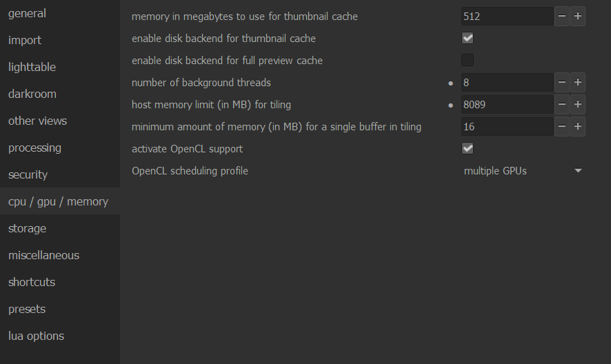Viewport: 611px width, 364px height.
Task: Increment number of background threads
Action: (x=578, y=83)
